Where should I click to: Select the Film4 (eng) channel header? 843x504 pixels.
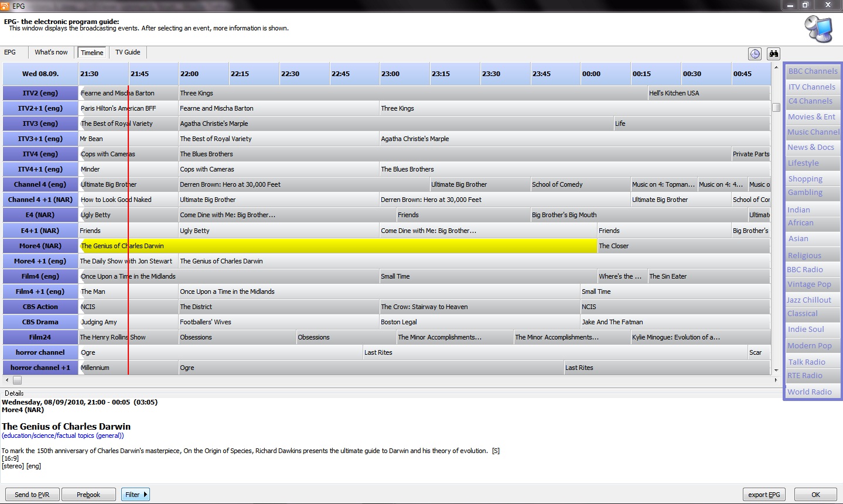point(40,276)
